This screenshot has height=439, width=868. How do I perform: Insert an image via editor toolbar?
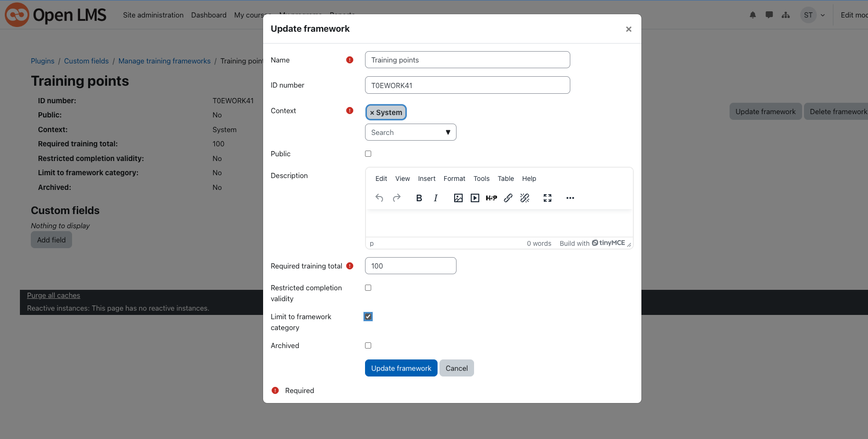(458, 198)
